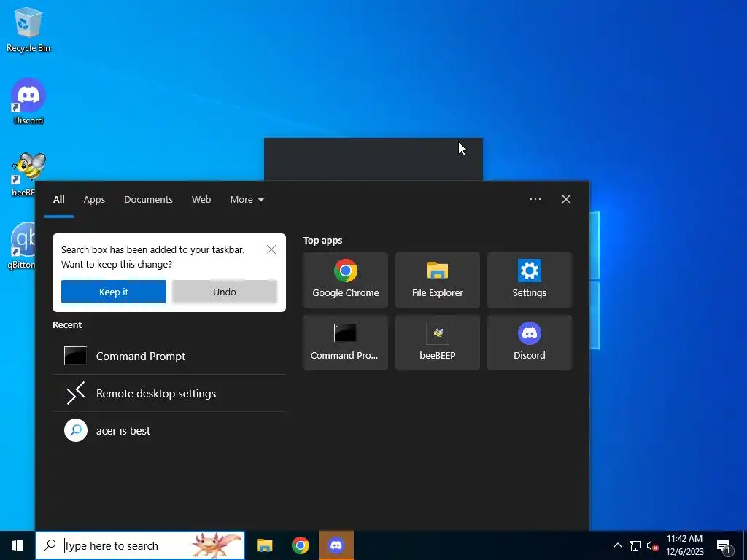747x560 pixels.
Task: Dismiss the search box notification
Action: (x=271, y=249)
